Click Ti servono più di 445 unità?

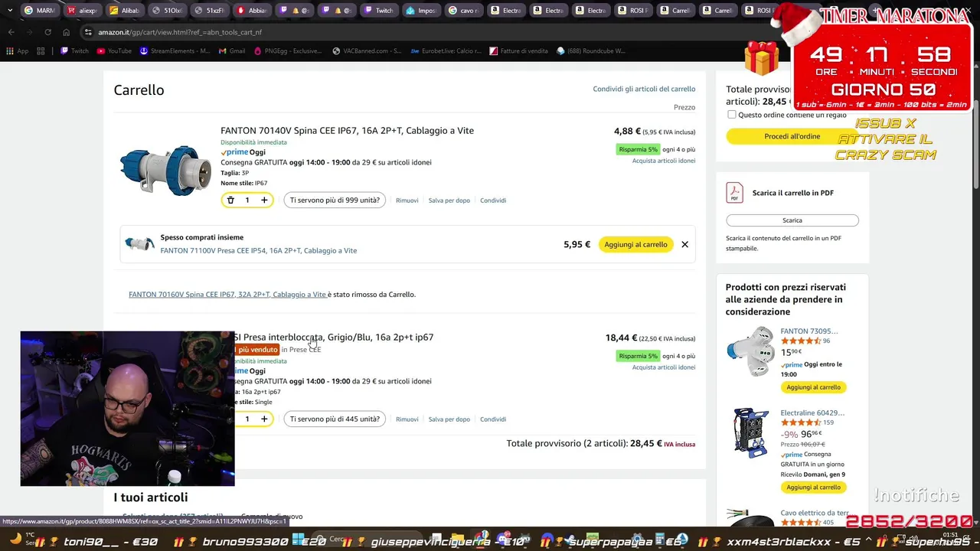pos(335,419)
